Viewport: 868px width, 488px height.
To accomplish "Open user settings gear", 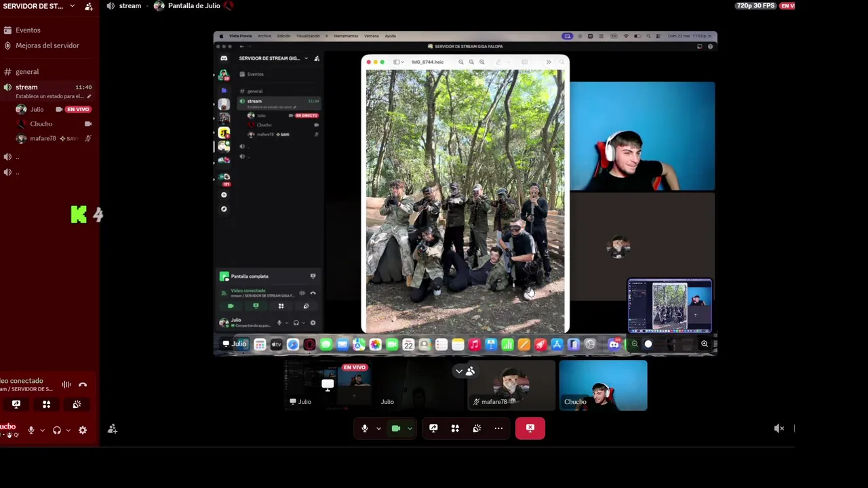I will pyautogui.click(x=83, y=430).
